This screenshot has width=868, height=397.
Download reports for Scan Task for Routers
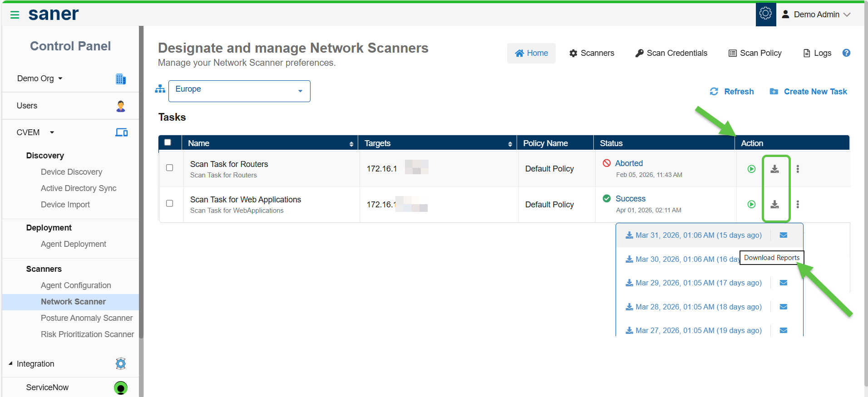[775, 169]
